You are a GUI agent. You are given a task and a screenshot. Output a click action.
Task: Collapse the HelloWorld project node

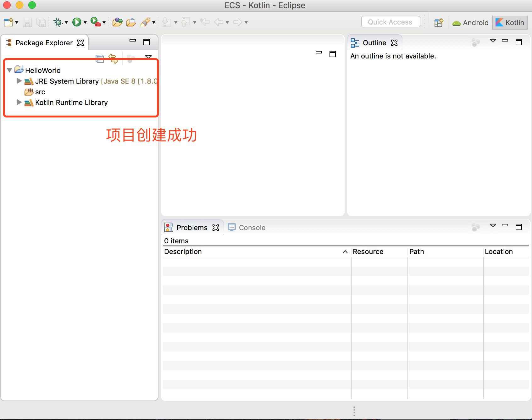[x=9, y=70]
